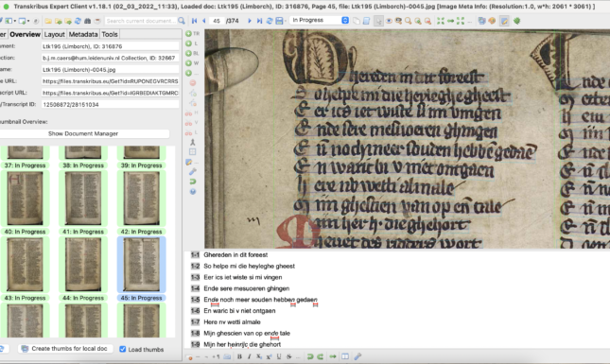
Task: Open the Metadata tab
Action: [x=83, y=34]
